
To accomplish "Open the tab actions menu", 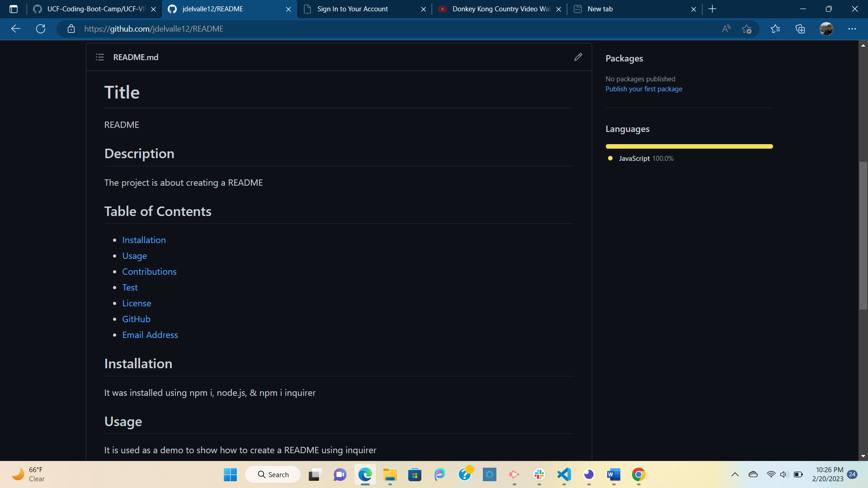I will pos(14,9).
